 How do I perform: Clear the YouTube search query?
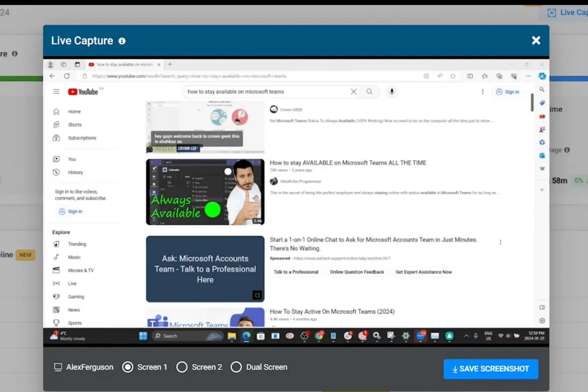[354, 92]
